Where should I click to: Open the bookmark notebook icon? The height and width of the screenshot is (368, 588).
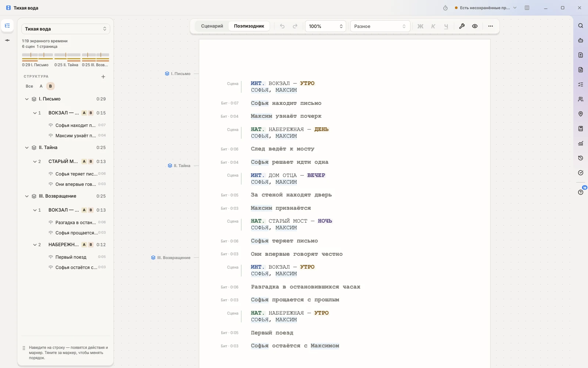point(581,129)
